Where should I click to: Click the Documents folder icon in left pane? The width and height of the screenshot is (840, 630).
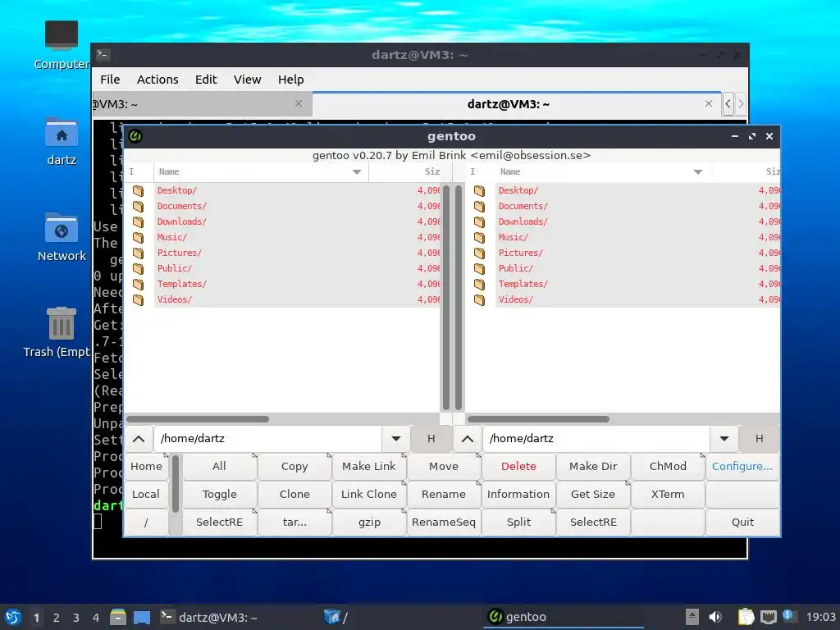tap(138, 206)
